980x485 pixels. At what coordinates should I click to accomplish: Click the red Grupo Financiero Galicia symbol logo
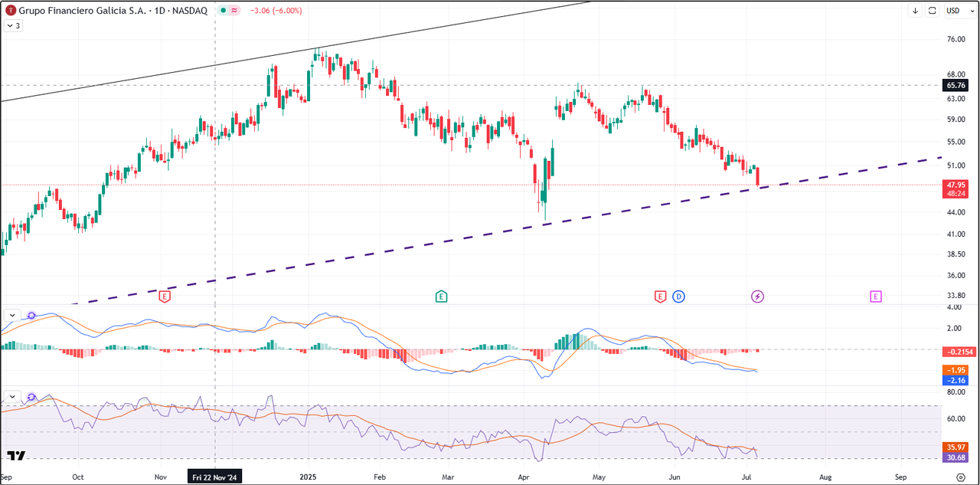pos(10,11)
